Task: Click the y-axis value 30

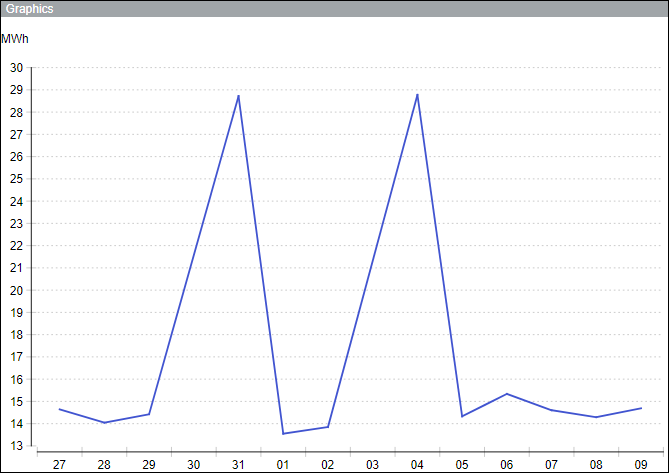Action: coord(15,68)
